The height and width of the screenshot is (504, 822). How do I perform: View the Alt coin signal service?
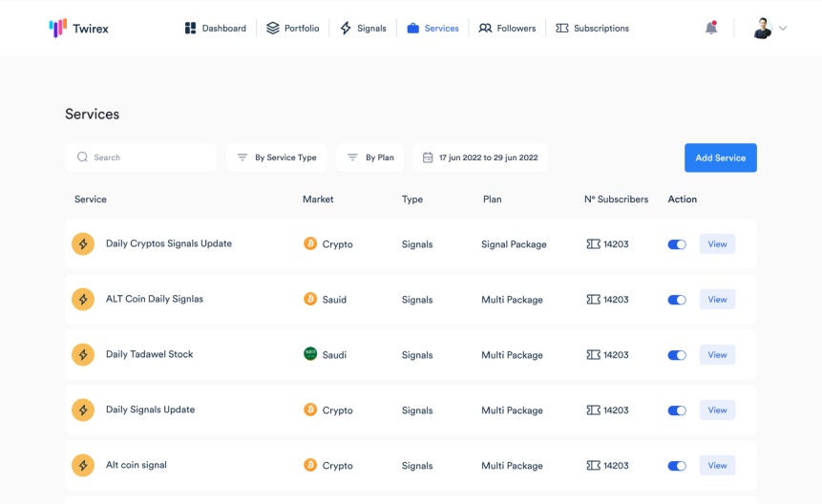[x=717, y=466]
